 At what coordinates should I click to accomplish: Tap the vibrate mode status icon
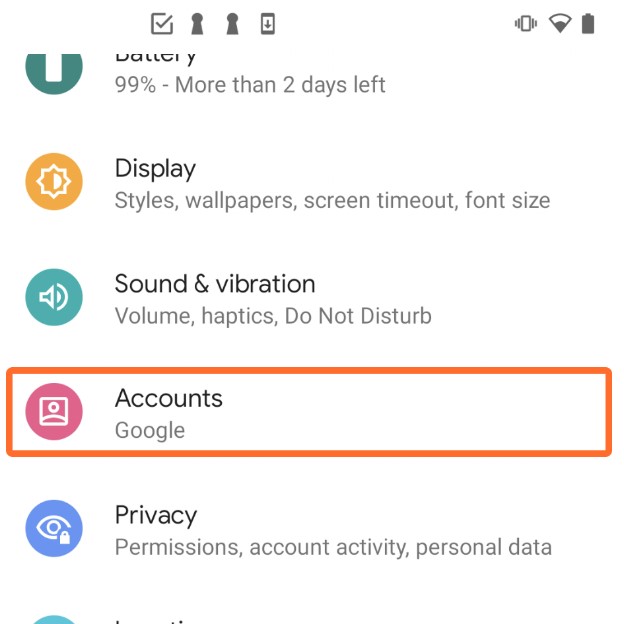(526, 23)
